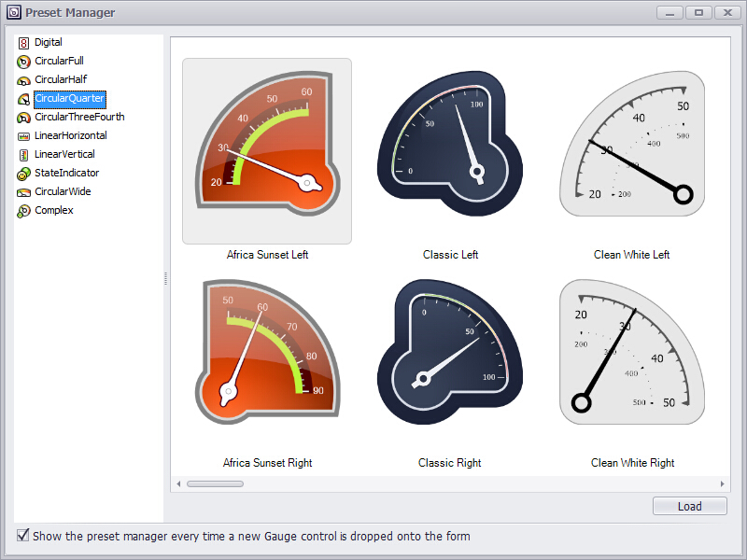Click the panel splitter grip
The height and width of the screenshot is (560, 747).
(166, 278)
